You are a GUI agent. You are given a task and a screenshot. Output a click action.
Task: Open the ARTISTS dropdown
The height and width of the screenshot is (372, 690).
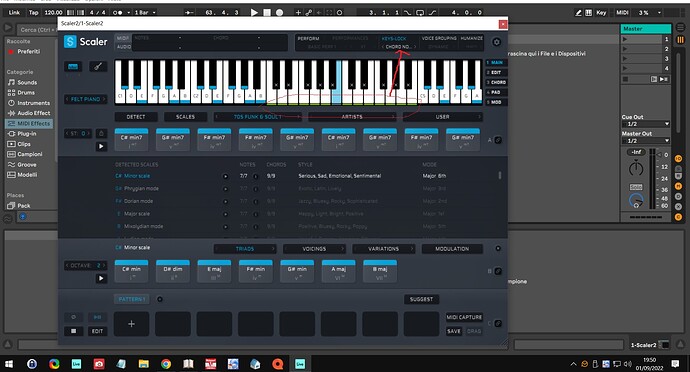[352, 117]
